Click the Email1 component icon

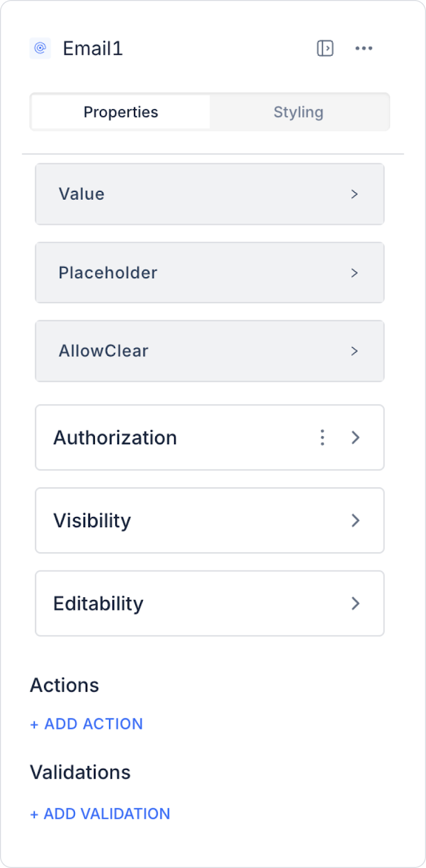(40, 48)
